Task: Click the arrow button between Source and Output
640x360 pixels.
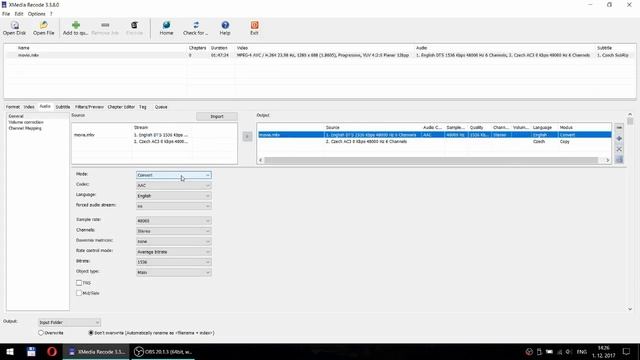Action: (x=247, y=136)
